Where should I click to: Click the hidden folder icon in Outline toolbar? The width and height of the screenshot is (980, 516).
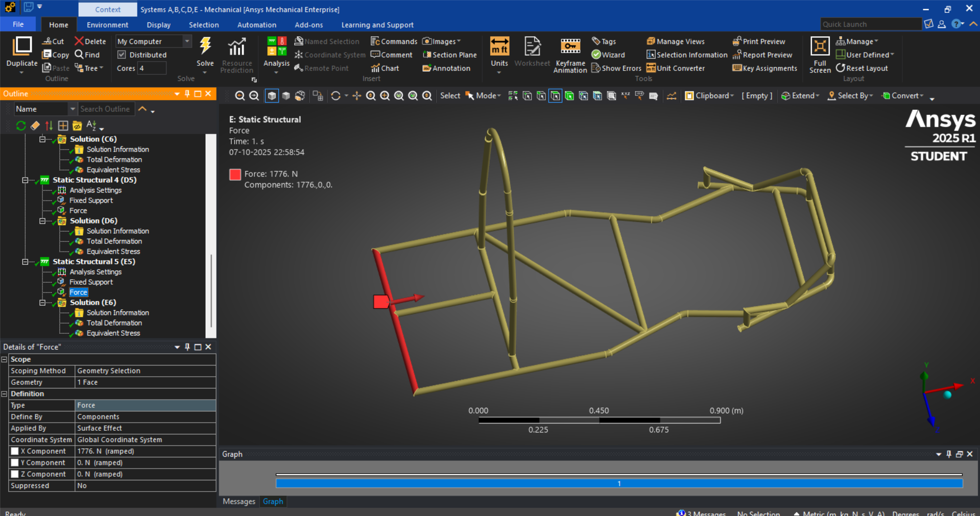pos(77,126)
